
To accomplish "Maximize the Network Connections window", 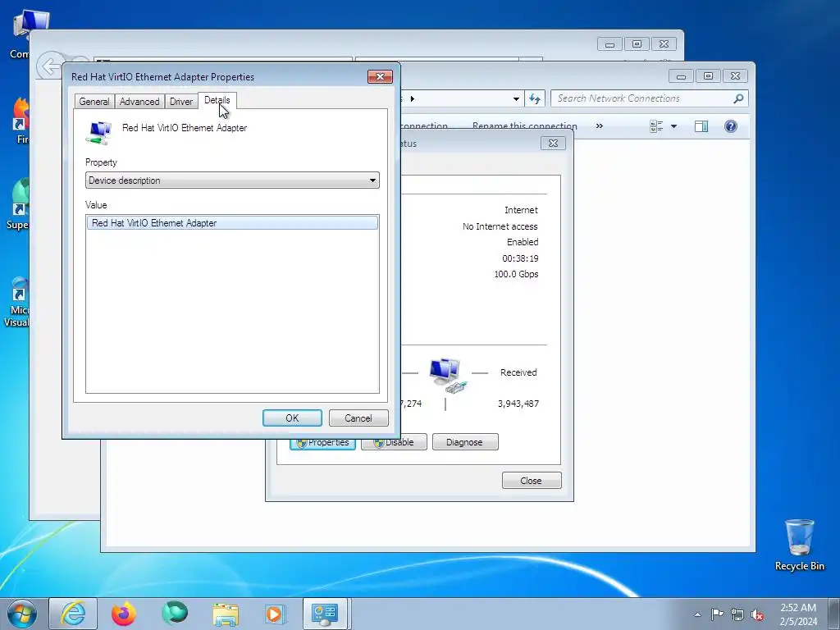I will [x=708, y=76].
